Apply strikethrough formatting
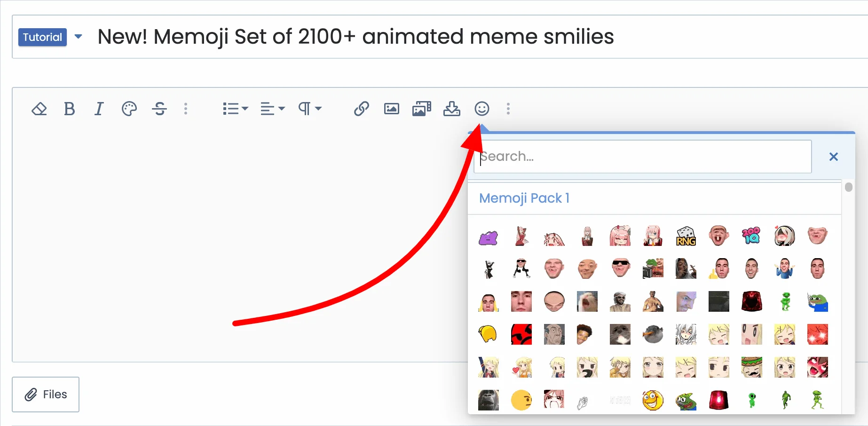This screenshot has width=868, height=426. coord(159,109)
